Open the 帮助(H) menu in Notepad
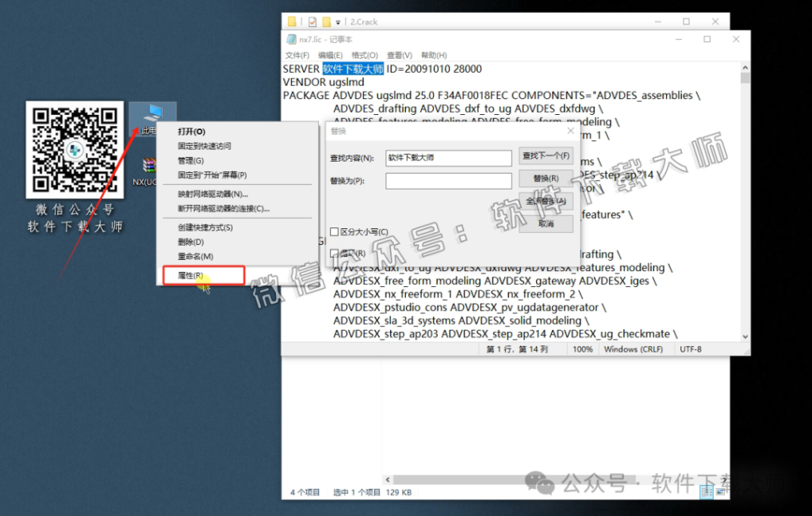This screenshot has width=812, height=516. click(x=433, y=55)
